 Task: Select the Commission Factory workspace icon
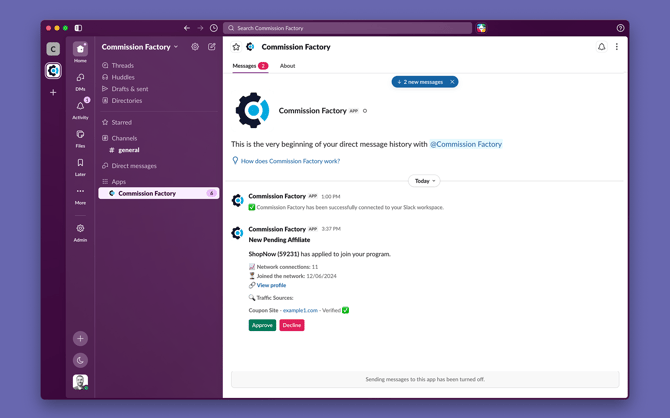coord(53,71)
